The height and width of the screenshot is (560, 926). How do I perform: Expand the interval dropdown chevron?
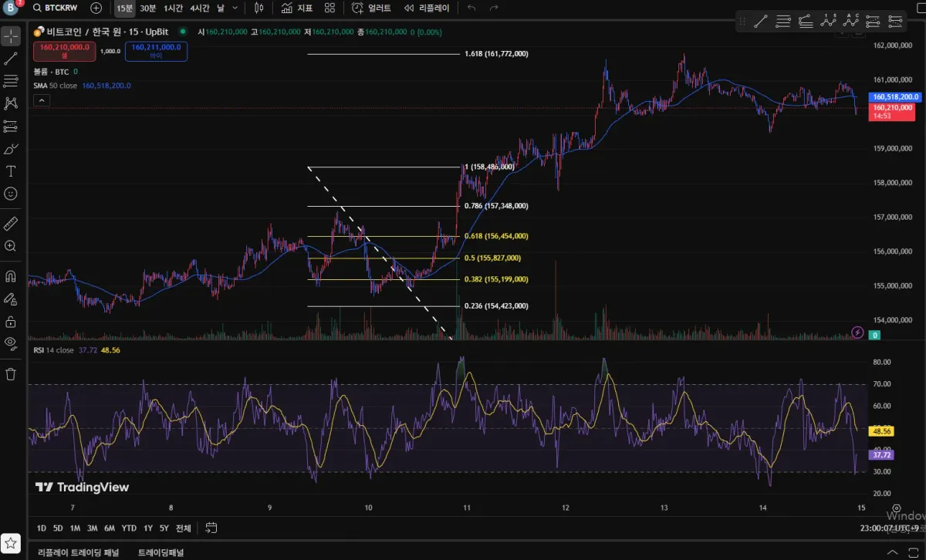click(237, 8)
